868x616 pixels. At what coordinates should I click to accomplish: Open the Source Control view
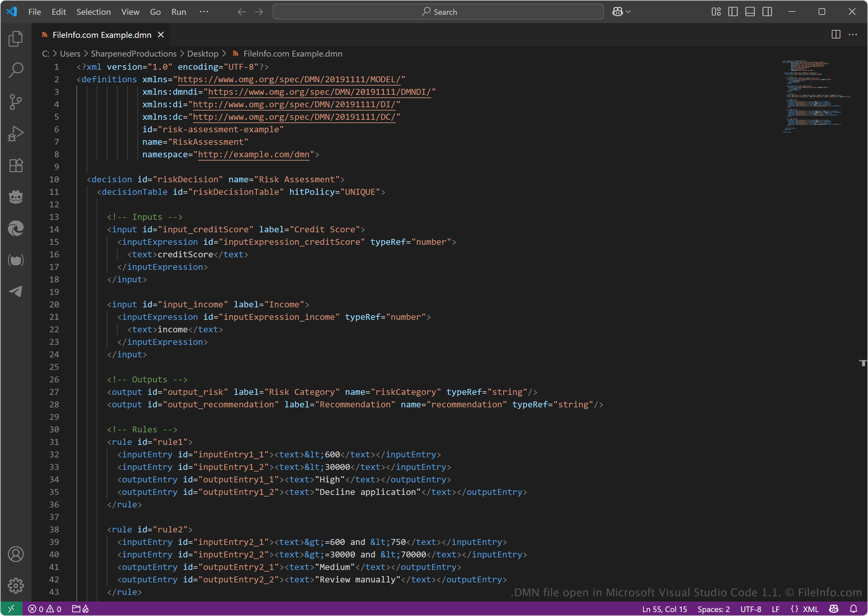[15, 102]
